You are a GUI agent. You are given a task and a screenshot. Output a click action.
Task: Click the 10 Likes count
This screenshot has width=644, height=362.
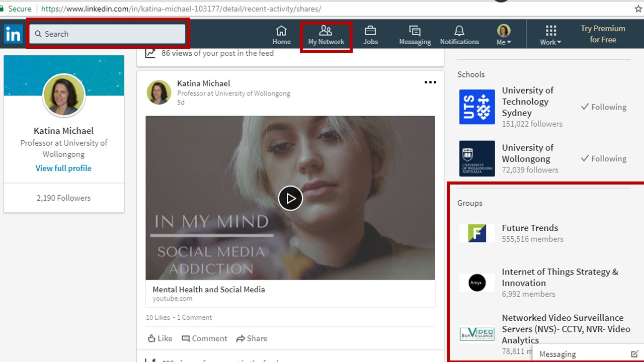pos(158,317)
